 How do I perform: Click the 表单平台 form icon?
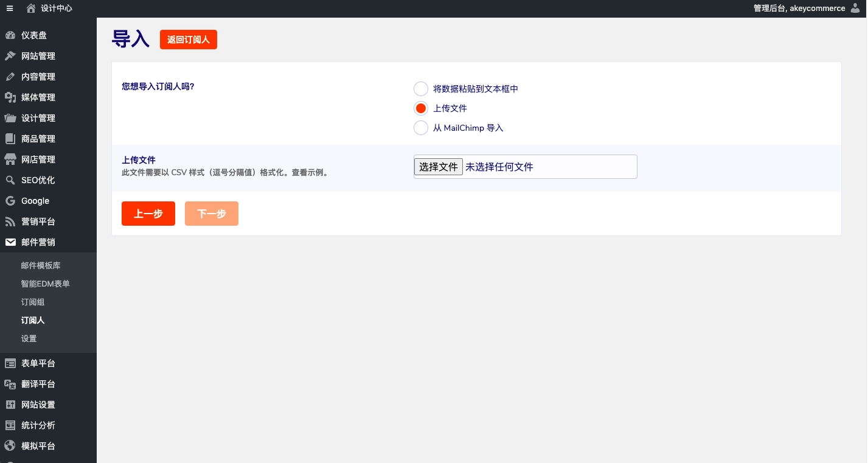pyautogui.click(x=10, y=363)
